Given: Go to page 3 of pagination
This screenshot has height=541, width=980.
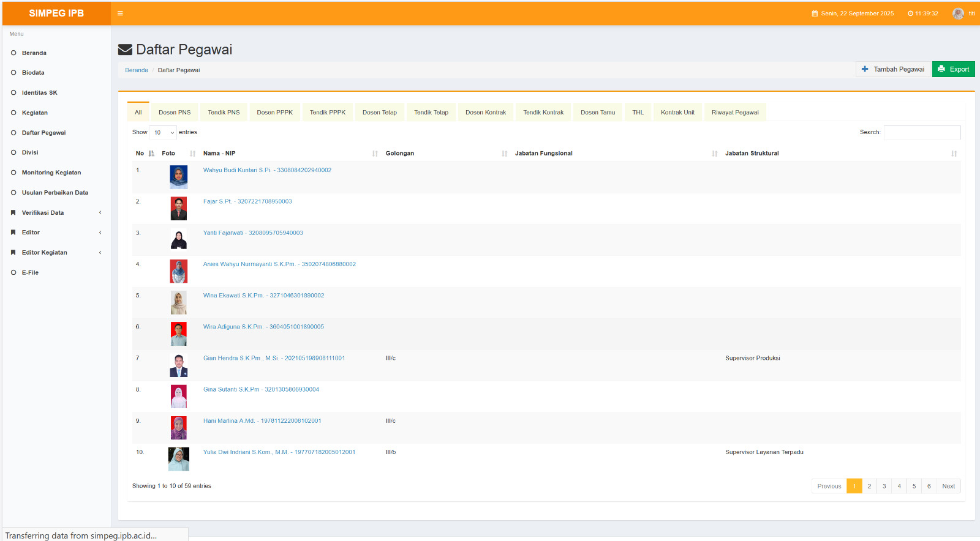Looking at the screenshot, I should [x=884, y=486].
